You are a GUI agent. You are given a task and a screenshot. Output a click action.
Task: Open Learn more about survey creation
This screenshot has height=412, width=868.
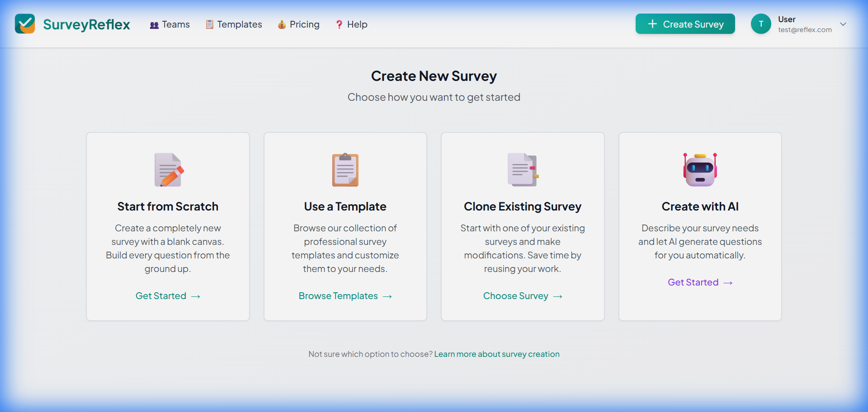(496, 354)
